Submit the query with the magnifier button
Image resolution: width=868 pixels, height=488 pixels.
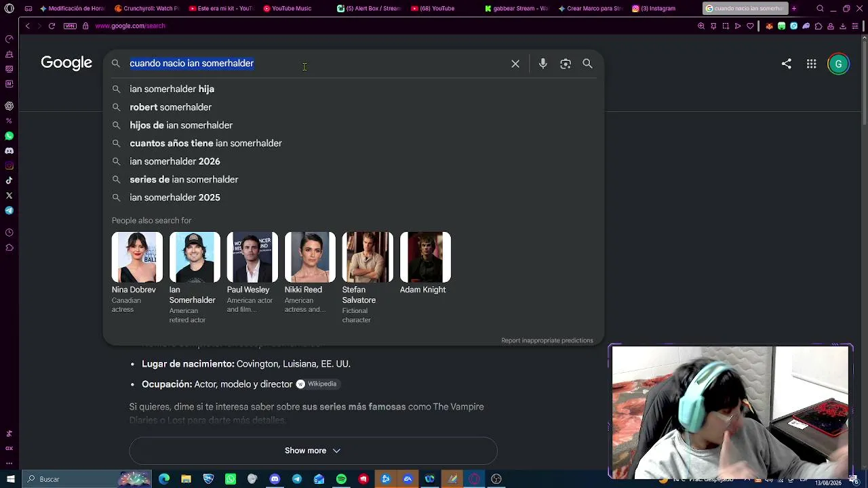pos(587,64)
